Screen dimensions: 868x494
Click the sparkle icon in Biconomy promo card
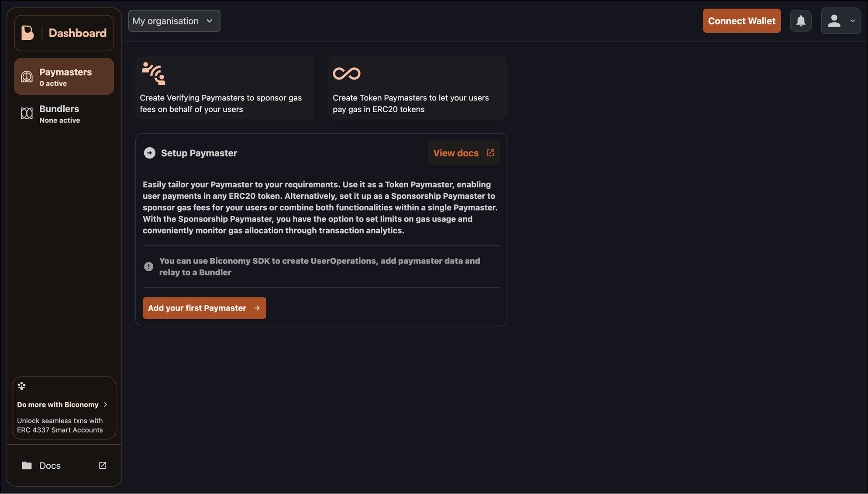point(21,386)
